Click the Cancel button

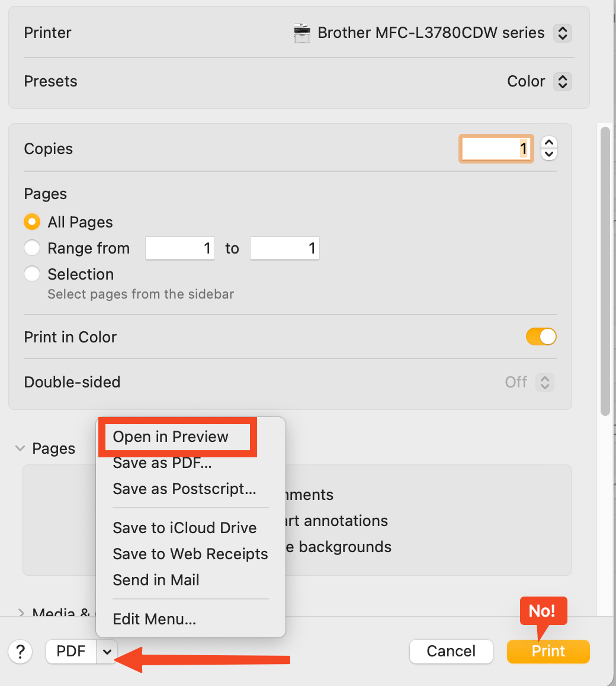pos(451,652)
